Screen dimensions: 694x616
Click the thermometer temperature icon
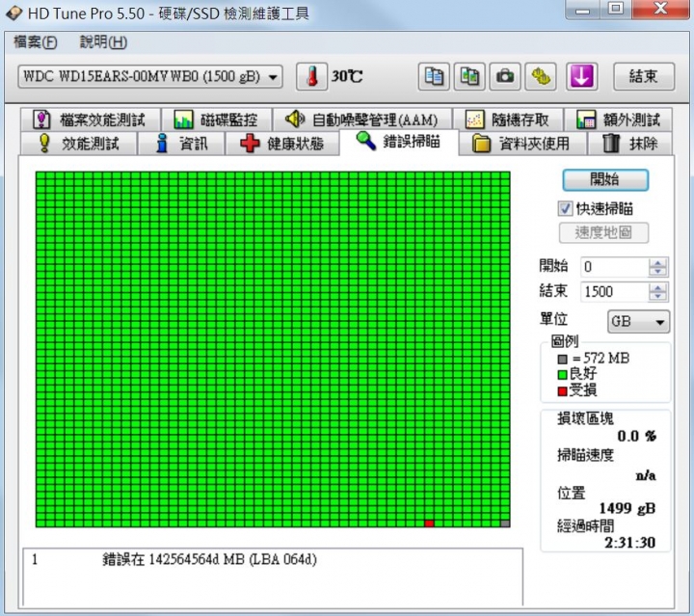point(311,76)
